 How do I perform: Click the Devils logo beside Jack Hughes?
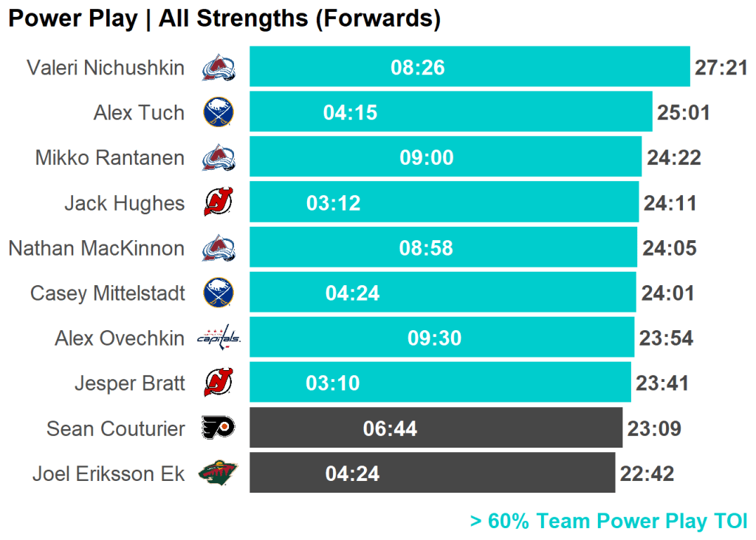[219, 203]
